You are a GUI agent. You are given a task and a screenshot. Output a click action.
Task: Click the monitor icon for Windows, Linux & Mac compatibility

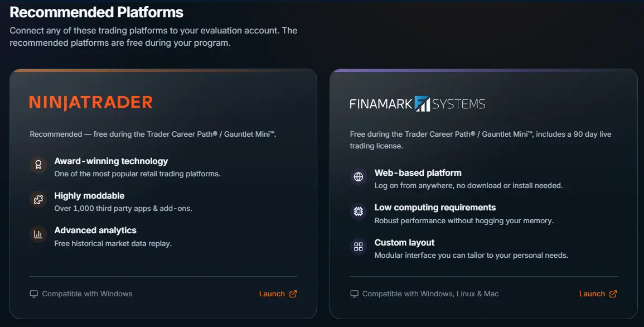tap(355, 293)
